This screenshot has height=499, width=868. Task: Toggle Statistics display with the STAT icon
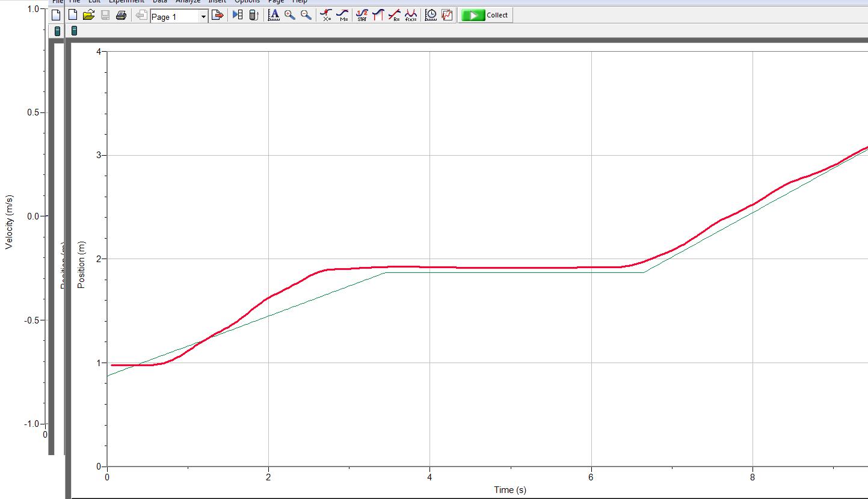pos(362,15)
